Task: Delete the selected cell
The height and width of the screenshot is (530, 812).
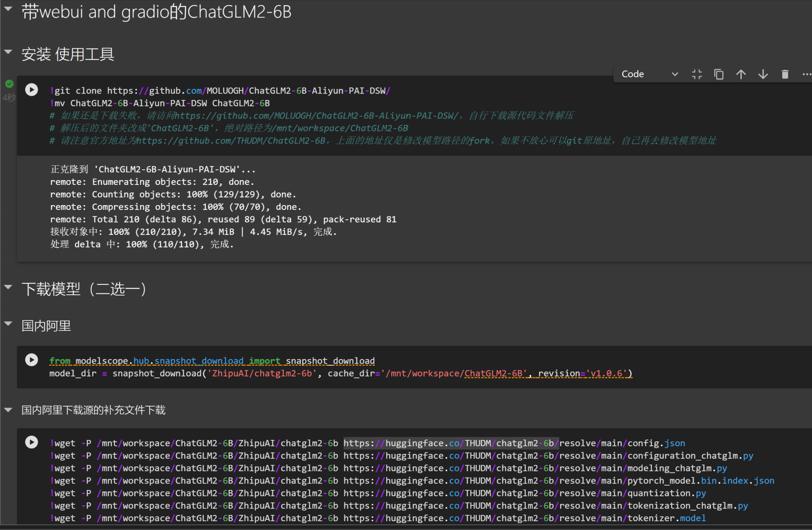Action: coord(785,74)
